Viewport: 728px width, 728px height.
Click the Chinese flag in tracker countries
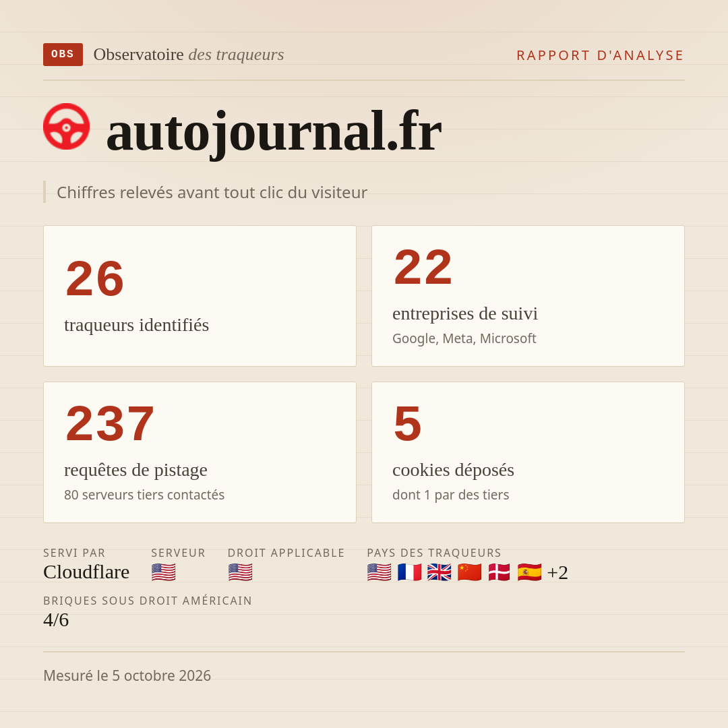pos(469,572)
